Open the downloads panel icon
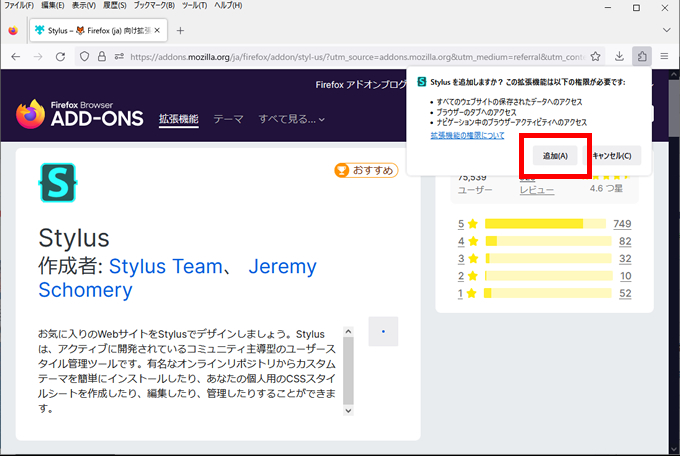The height and width of the screenshot is (456, 680). [619, 56]
